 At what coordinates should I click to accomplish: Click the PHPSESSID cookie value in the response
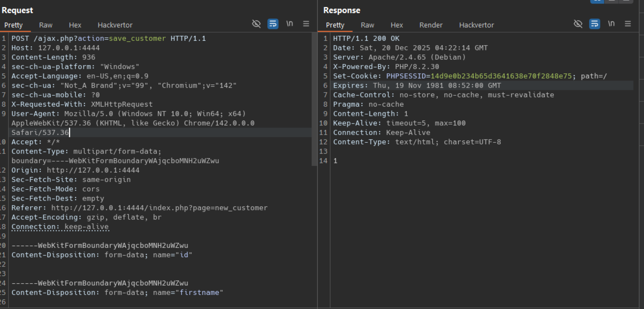pyautogui.click(x=501, y=76)
